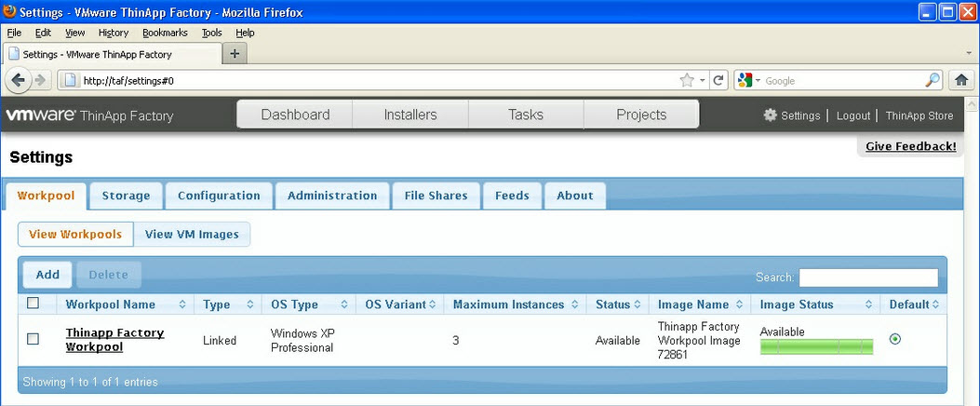Click the Logout link

(x=853, y=115)
